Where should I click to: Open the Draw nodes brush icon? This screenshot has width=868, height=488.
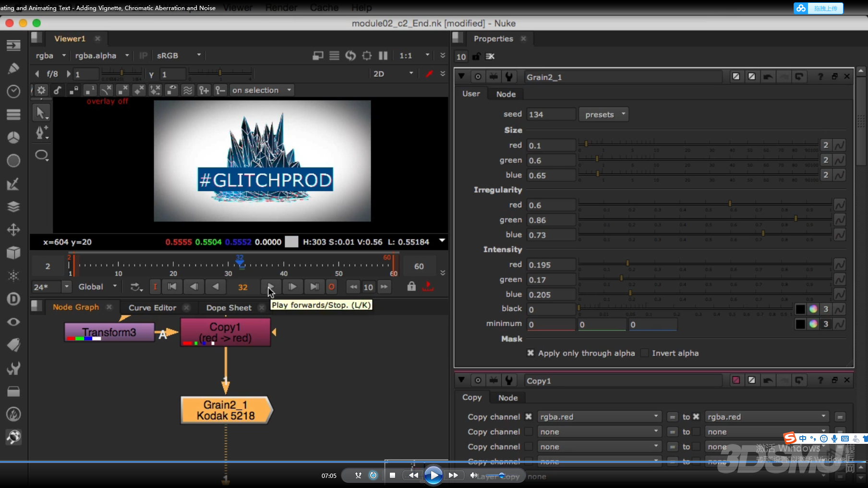13,68
